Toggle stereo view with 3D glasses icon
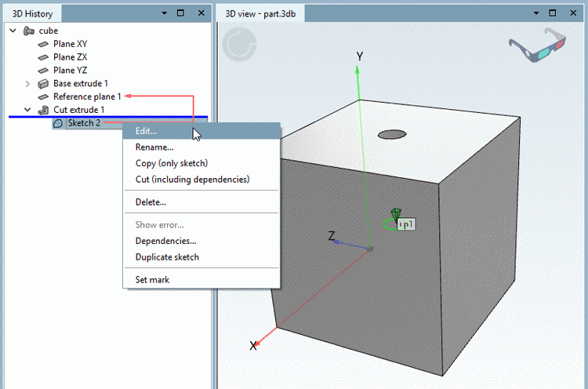The width and height of the screenshot is (588, 389). click(x=537, y=45)
